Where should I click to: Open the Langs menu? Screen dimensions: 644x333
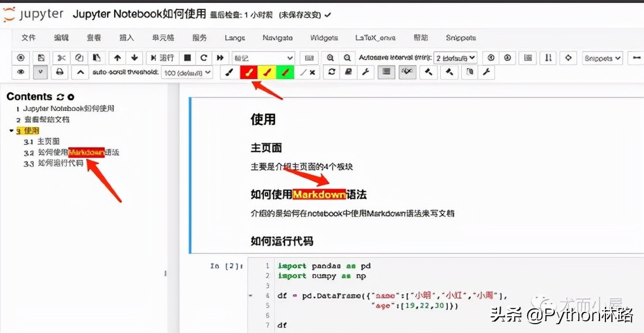[x=235, y=38]
